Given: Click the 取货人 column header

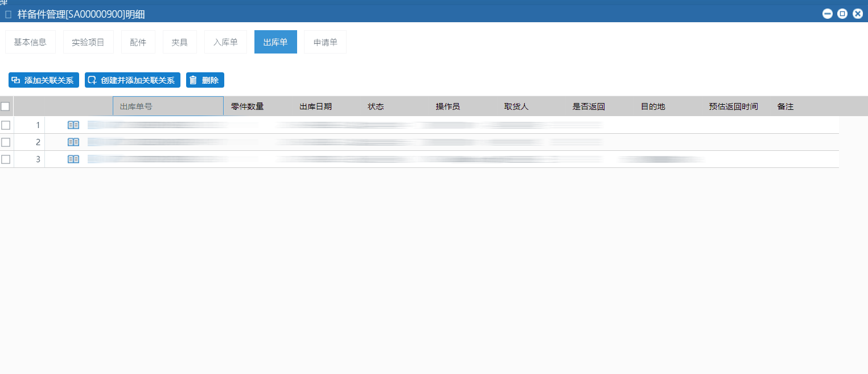Looking at the screenshot, I should 516,106.
